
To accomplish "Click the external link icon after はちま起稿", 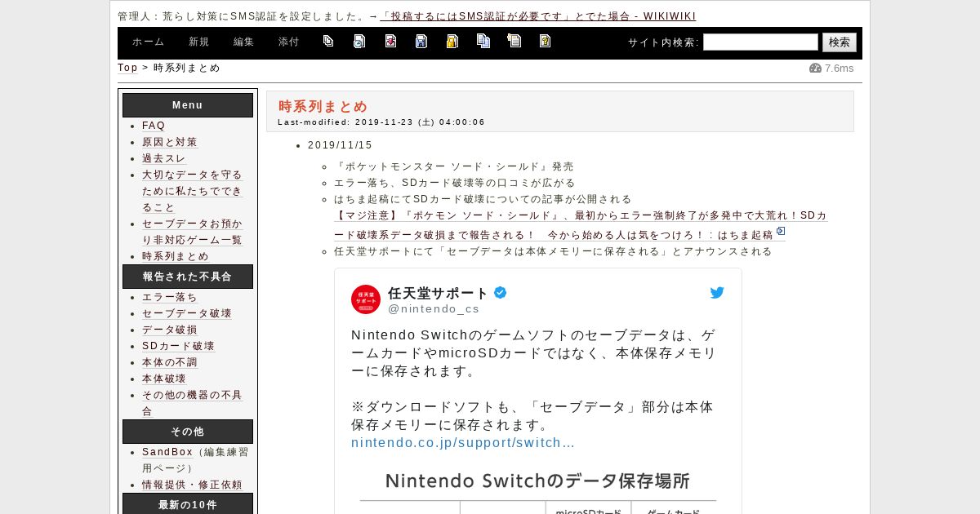I will coord(781,232).
